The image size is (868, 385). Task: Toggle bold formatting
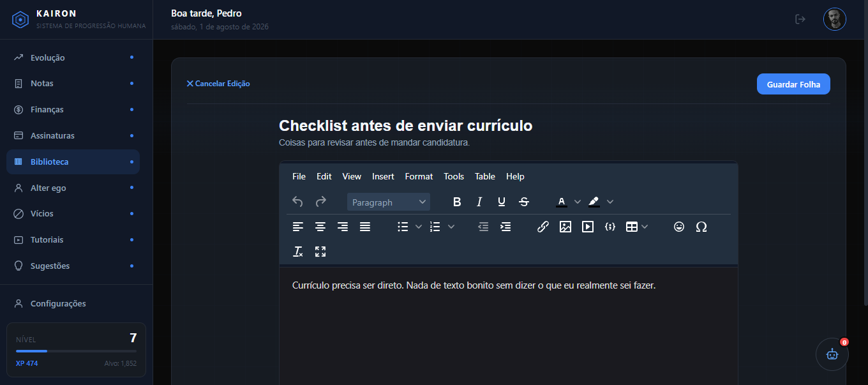[x=457, y=202]
